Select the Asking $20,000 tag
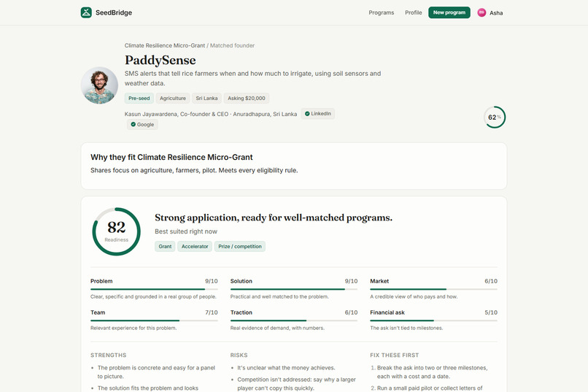 coord(247,99)
